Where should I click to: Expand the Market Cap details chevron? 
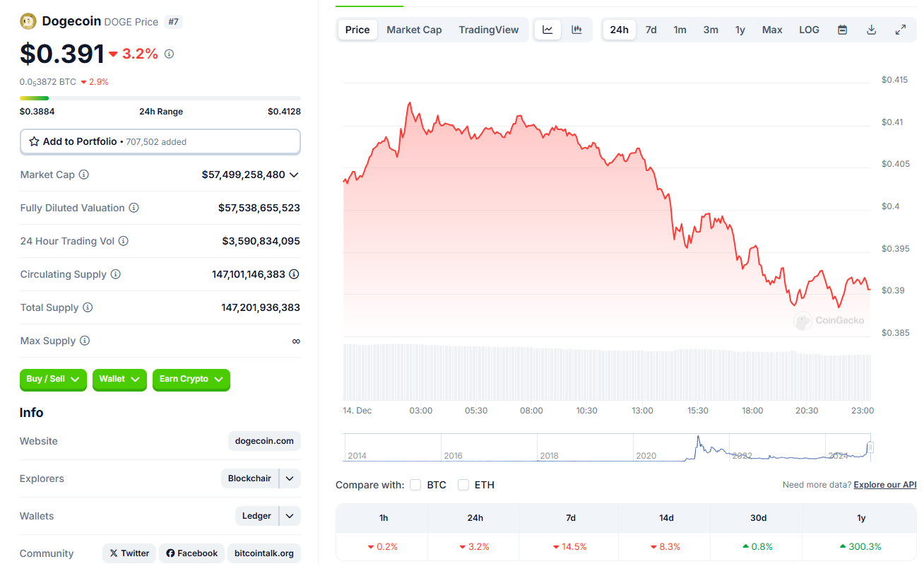pyautogui.click(x=294, y=175)
